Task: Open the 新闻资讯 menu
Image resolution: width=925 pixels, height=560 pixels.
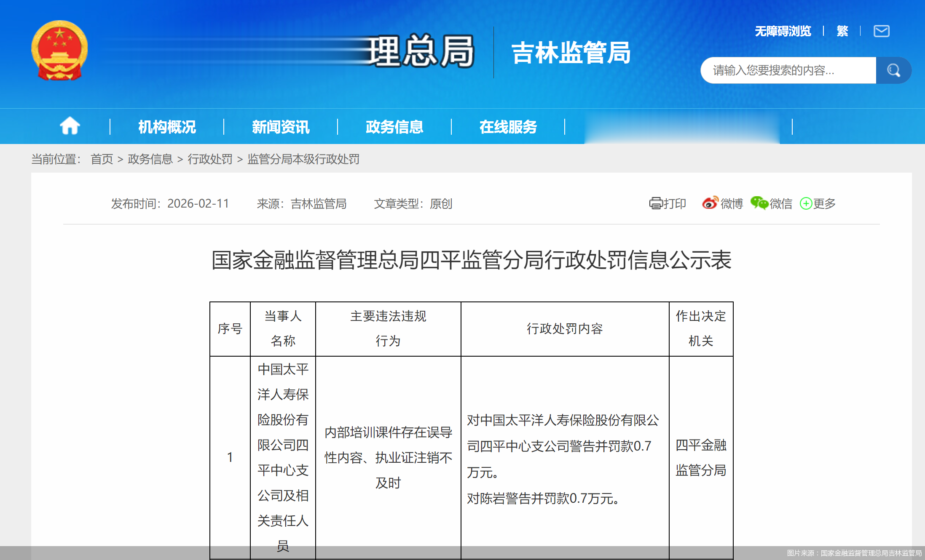Action: point(281,127)
